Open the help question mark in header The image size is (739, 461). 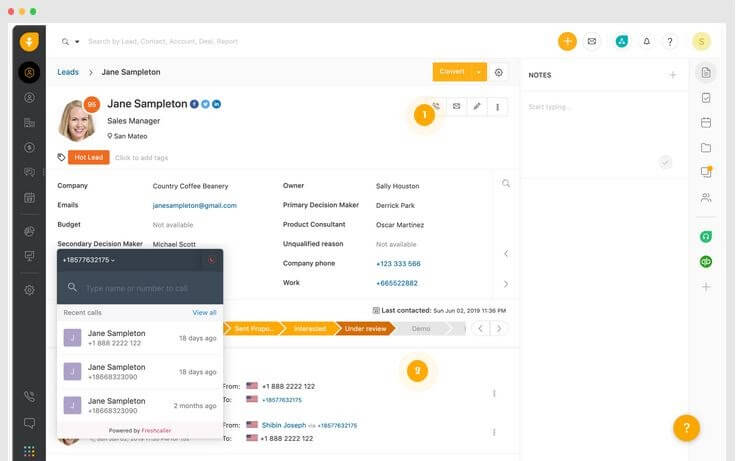(670, 41)
